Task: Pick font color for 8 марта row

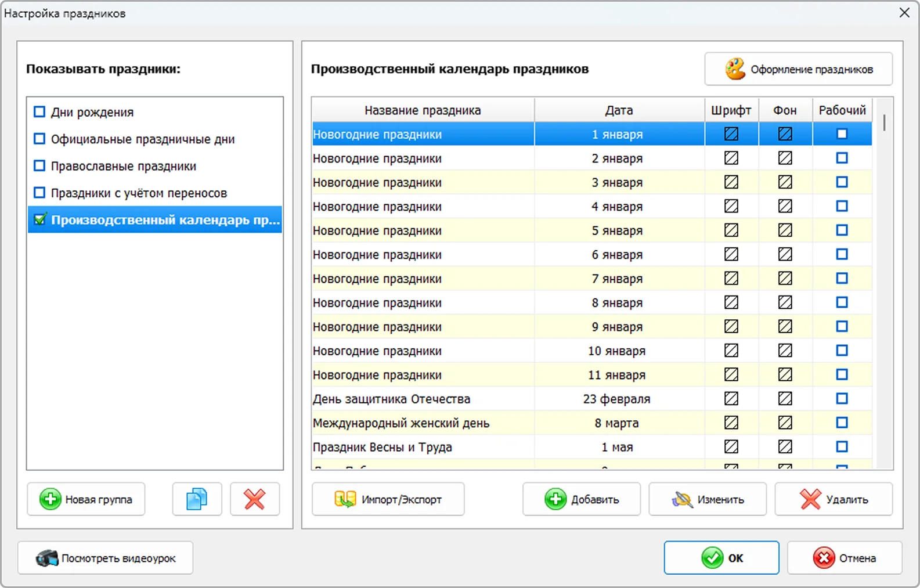Action: click(731, 423)
